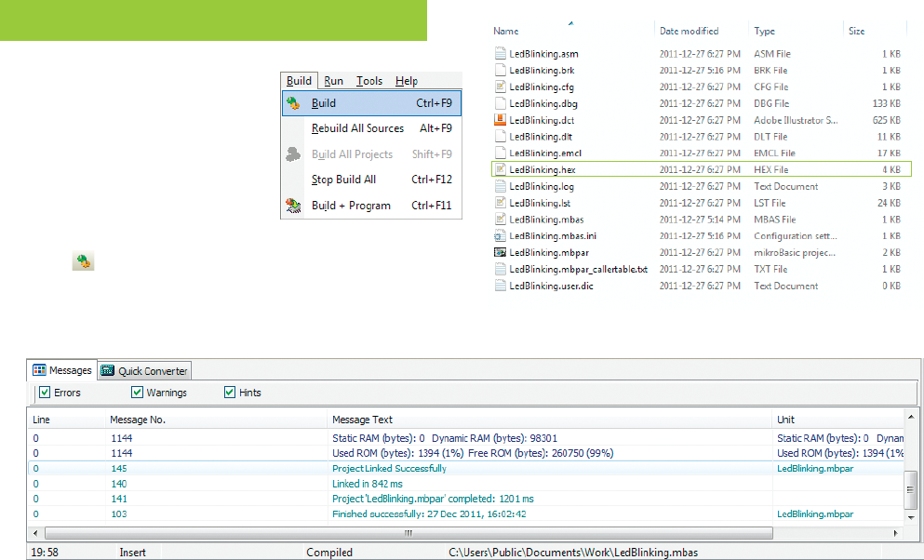Click the LedBlinking.dct Adobe Illustrator file icon
This screenshot has width=924, height=560.
click(500, 120)
